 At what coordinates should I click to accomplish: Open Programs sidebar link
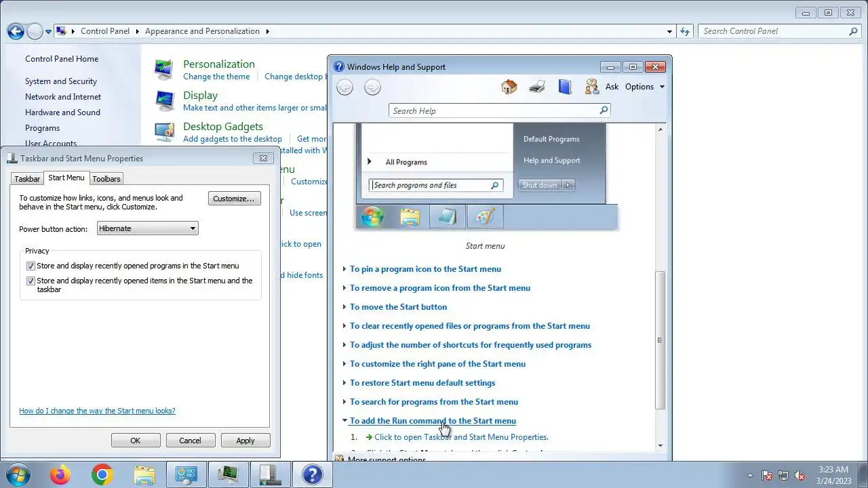42,128
